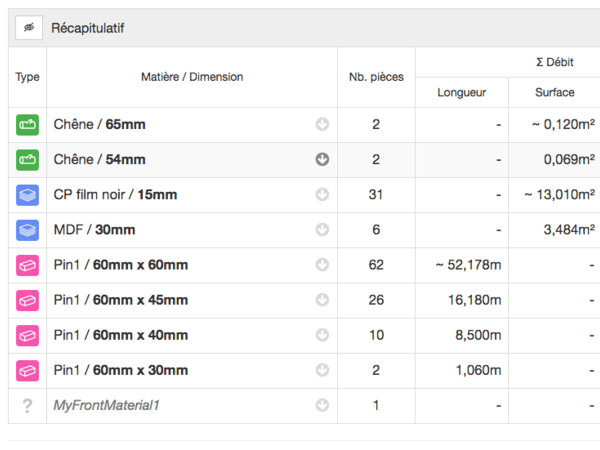This screenshot has width=600, height=450.
Task: Click the green type icon for Chêne 54mm
Action: (x=27, y=160)
